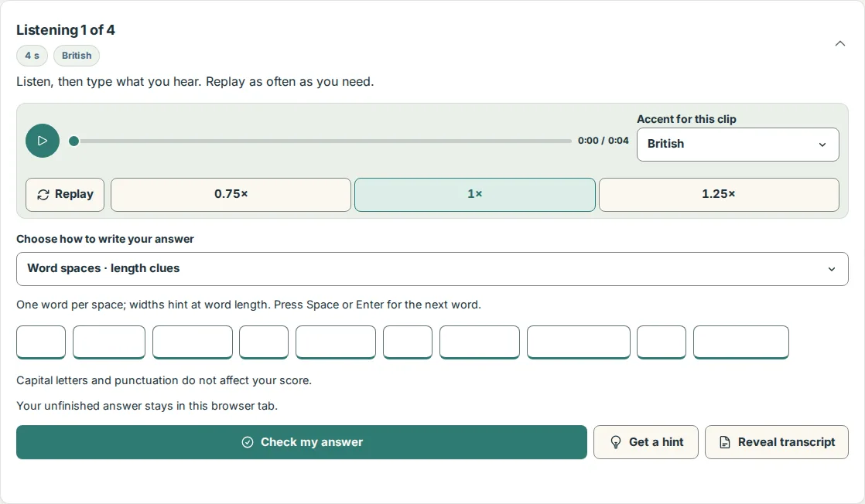865x504 pixels.
Task: Play the audio clip
Action: [x=43, y=141]
